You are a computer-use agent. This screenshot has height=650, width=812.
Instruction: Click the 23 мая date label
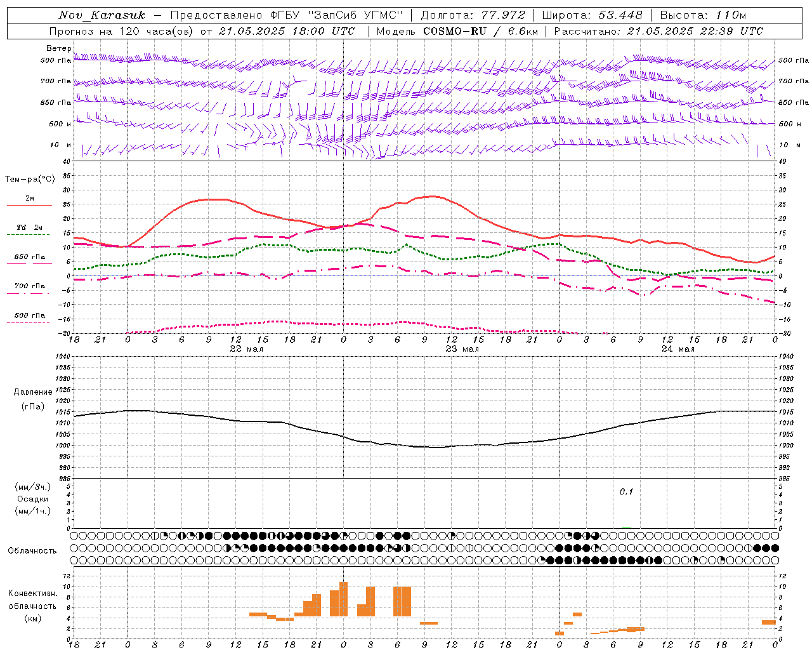pos(462,349)
